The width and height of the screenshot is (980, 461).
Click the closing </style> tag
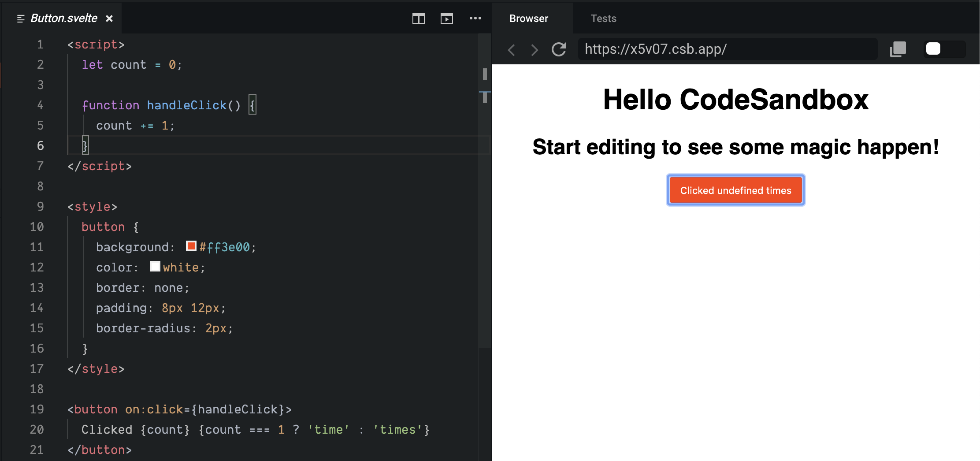click(x=96, y=369)
